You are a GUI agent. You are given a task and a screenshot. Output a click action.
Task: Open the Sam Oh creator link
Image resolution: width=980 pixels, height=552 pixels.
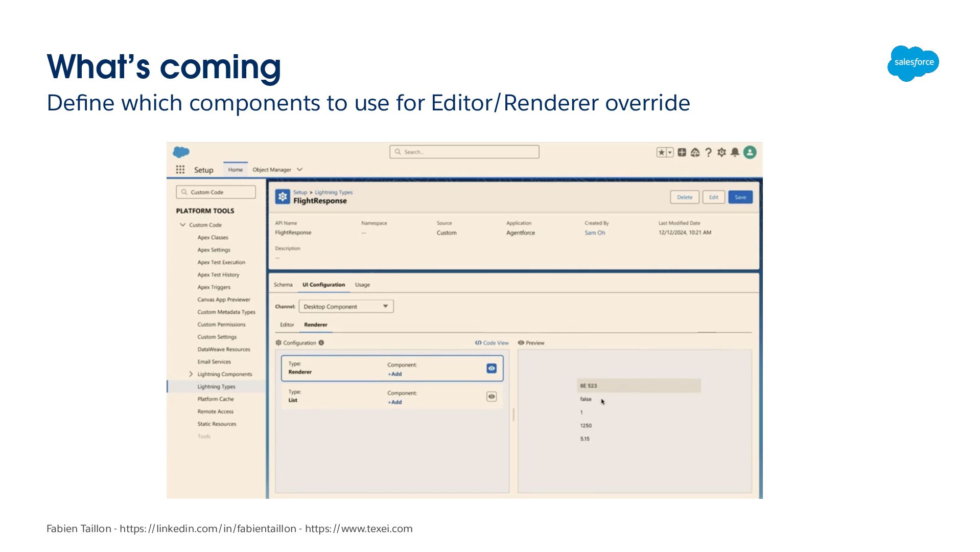click(595, 233)
